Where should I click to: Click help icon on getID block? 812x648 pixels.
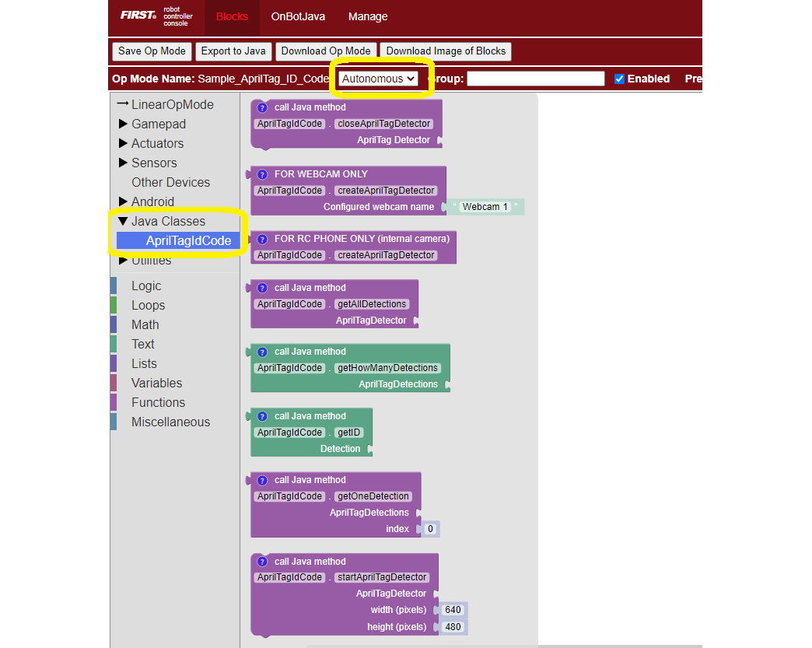[262, 416]
